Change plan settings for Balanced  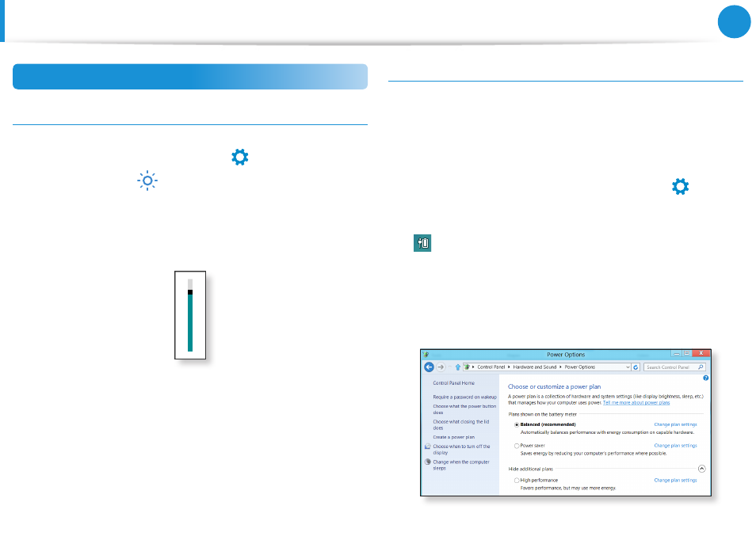[675, 424]
